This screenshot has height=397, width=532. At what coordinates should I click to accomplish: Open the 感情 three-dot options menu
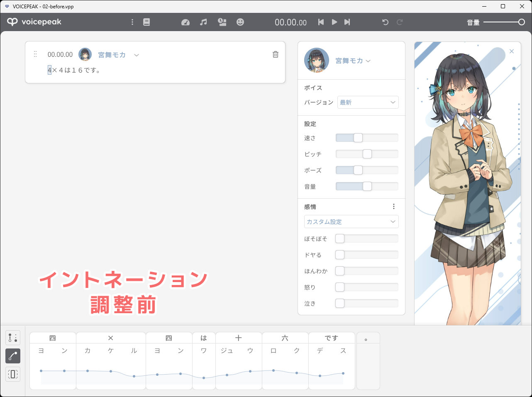coord(394,207)
